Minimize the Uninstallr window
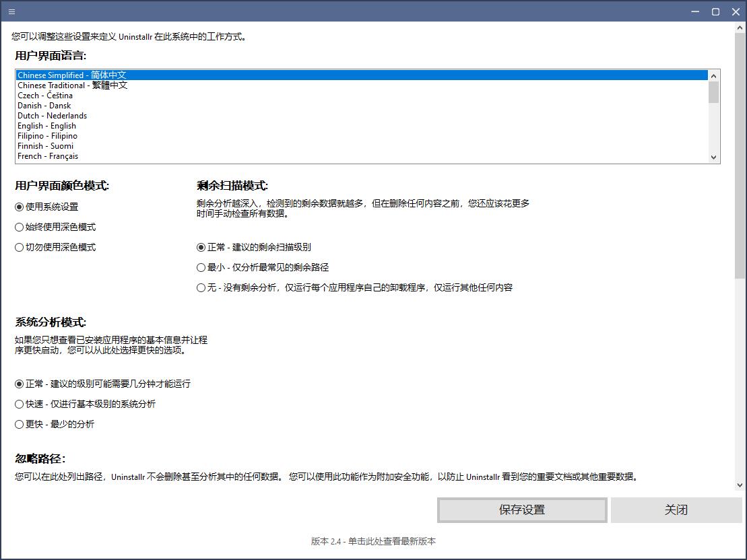The image size is (747, 560). pos(696,11)
